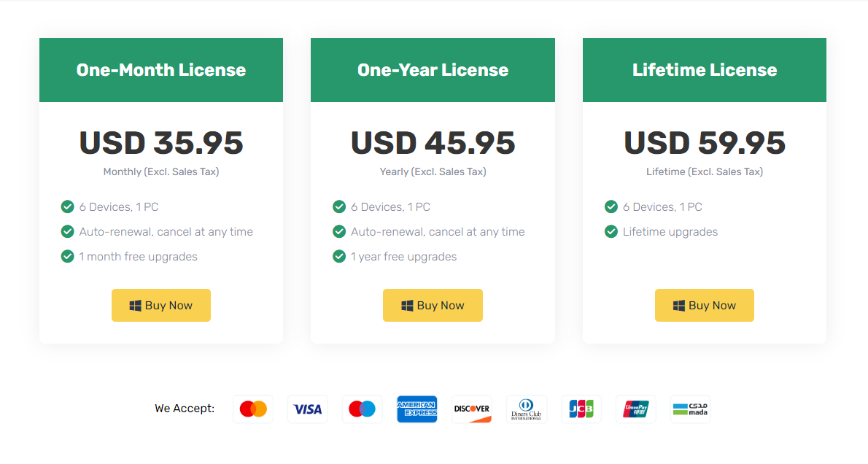The image size is (868, 464).
Task: Buy Now for One-Month License
Action: tap(161, 305)
